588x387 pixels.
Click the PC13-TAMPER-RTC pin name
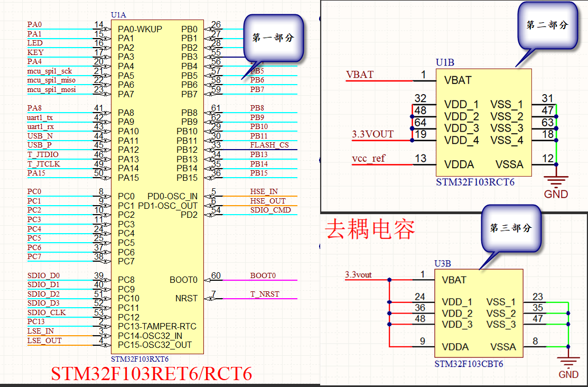[x=157, y=327]
